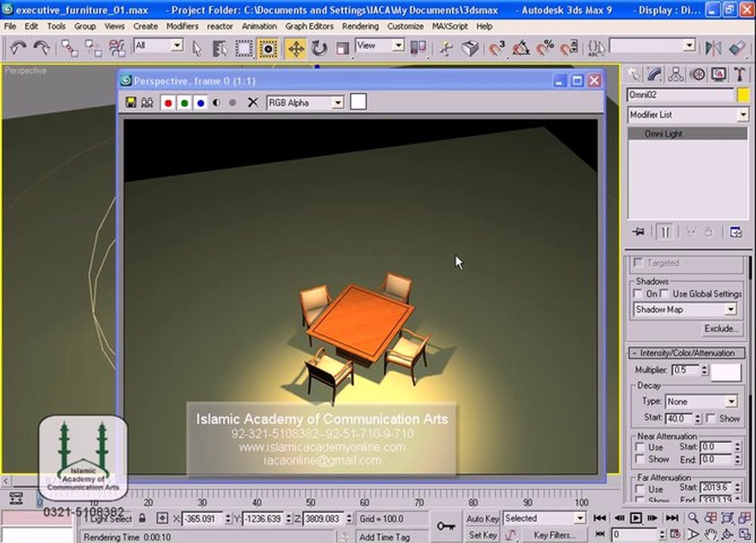The width and height of the screenshot is (756, 543).
Task: Open the Rendering menu
Action: pyautogui.click(x=360, y=26)
